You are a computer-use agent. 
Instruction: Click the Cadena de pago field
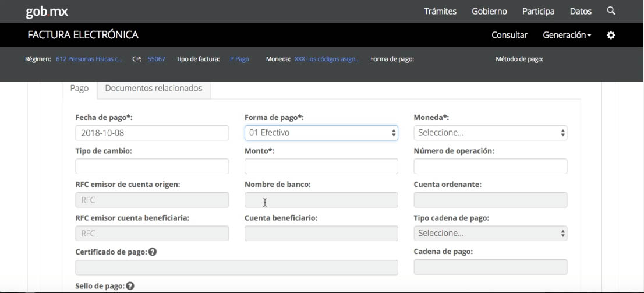click(x=490, y=267)
